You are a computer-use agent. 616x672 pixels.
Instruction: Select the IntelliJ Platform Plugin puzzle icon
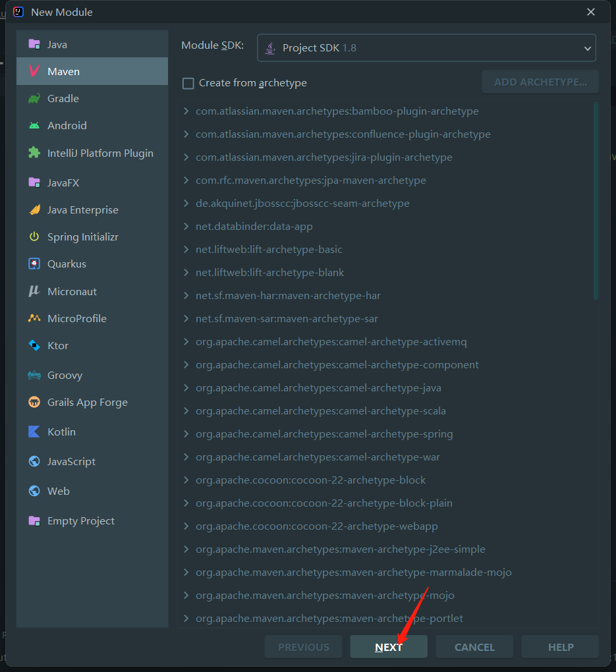(x=34, y=153)
